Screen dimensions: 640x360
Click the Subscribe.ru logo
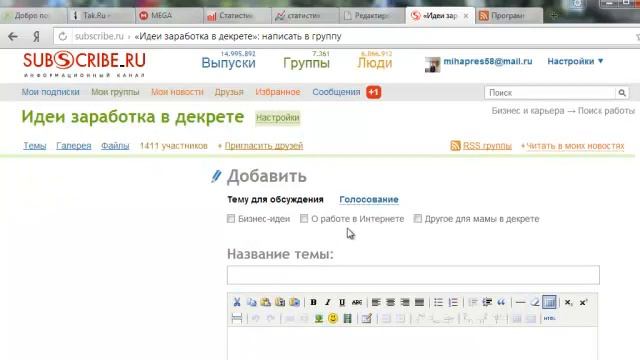pyautogui.click(x=84, y=64)
